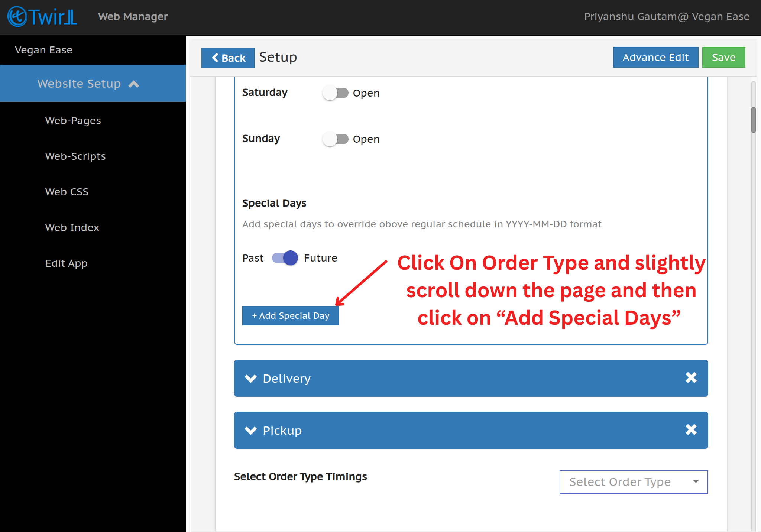Click the Back arrow button
This screenshot has height=532, width=761.
228,58
